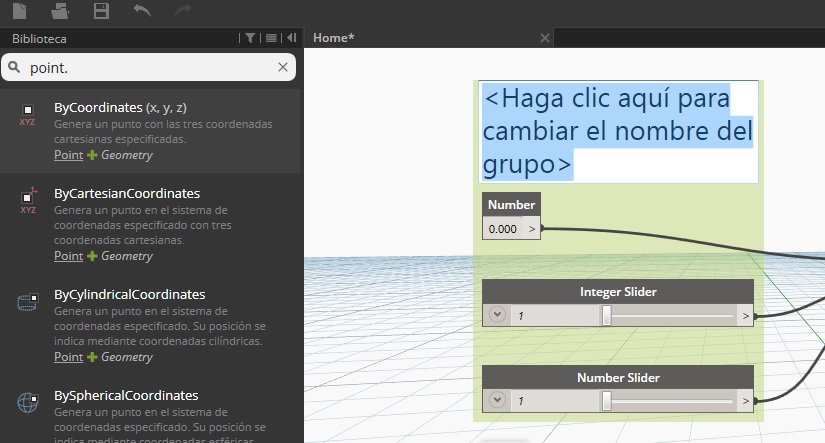The width and height of the screenshot is (825, 443).
Task: Change library view layout icon
Action: (x=271, y=38)
